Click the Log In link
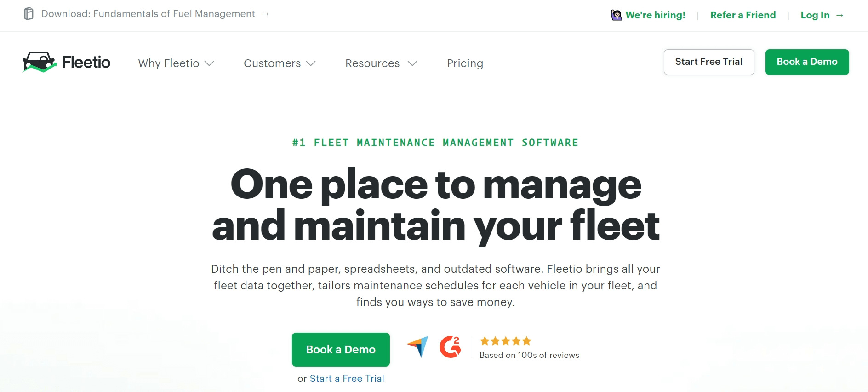The image size is (868, 392). tap(815, 15)
